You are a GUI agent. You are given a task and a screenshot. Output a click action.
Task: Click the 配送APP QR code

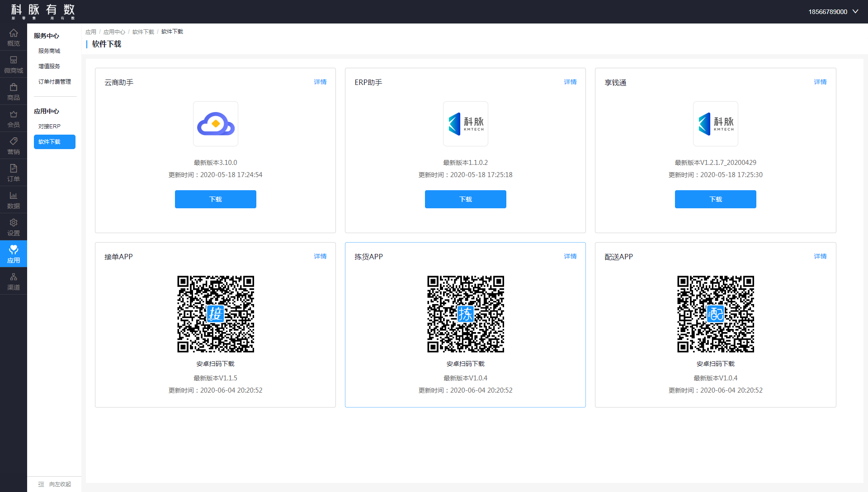[x=716, y=314]
